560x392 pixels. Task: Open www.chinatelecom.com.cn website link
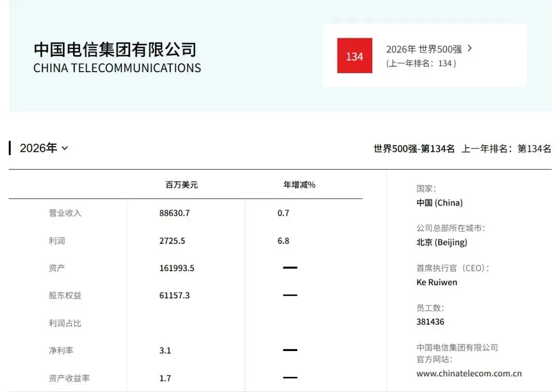[469, 373]
